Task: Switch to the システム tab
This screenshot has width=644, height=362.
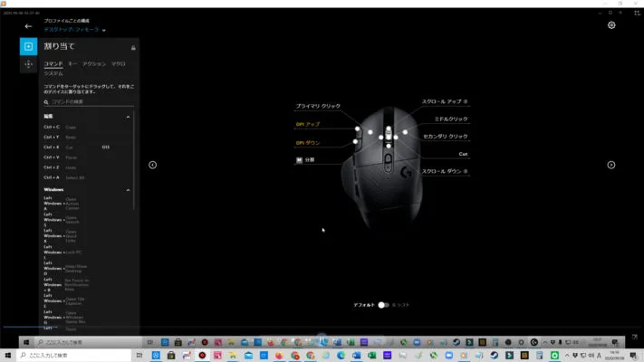Action: [x=53, y=73]
